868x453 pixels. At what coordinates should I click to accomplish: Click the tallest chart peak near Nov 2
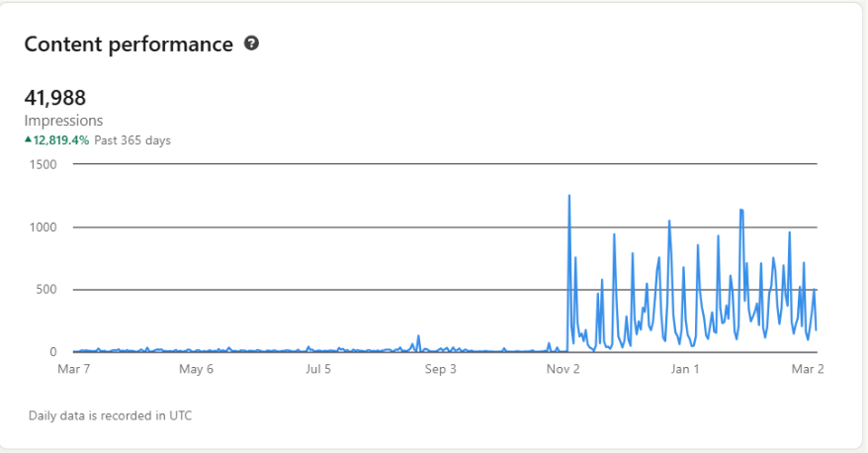[569, 196]
